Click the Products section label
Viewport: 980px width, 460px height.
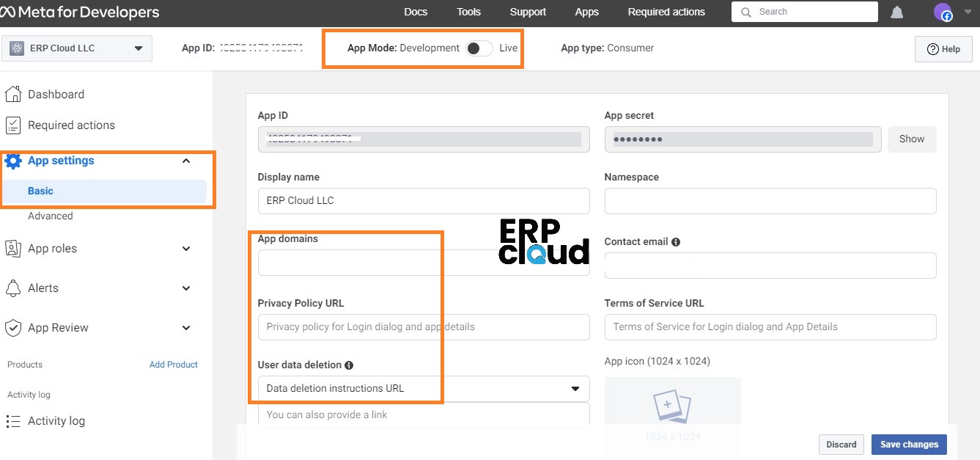click(25, 365)
